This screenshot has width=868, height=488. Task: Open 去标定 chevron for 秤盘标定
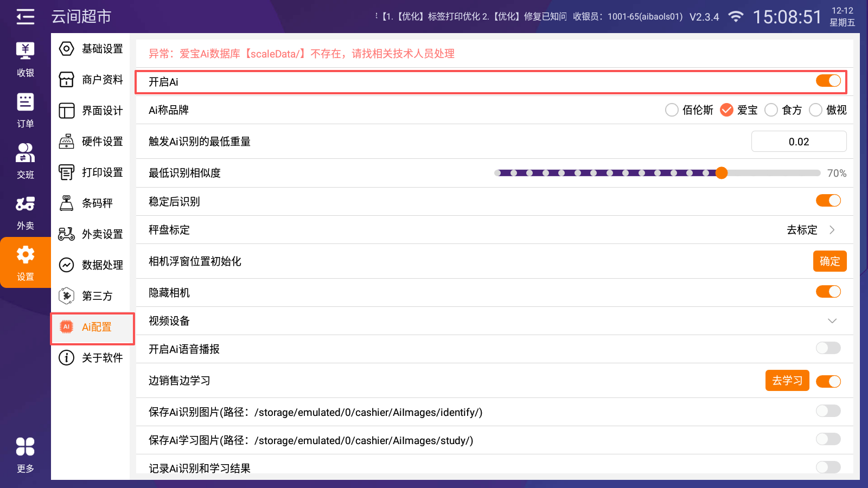(x=832, y=230)
